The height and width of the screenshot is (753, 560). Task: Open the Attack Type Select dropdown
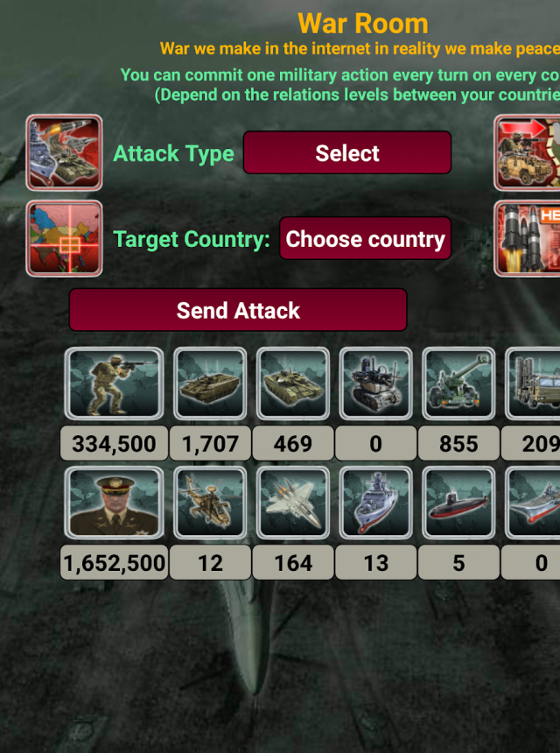pyautogui.click(x=347, y=152)
